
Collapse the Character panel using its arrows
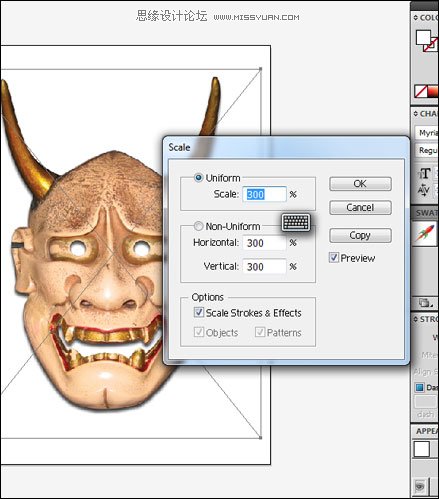tap(415, 113)
